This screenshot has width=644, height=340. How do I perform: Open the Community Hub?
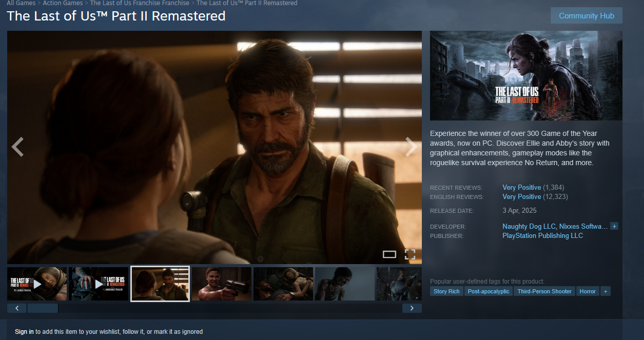point(587,15)
